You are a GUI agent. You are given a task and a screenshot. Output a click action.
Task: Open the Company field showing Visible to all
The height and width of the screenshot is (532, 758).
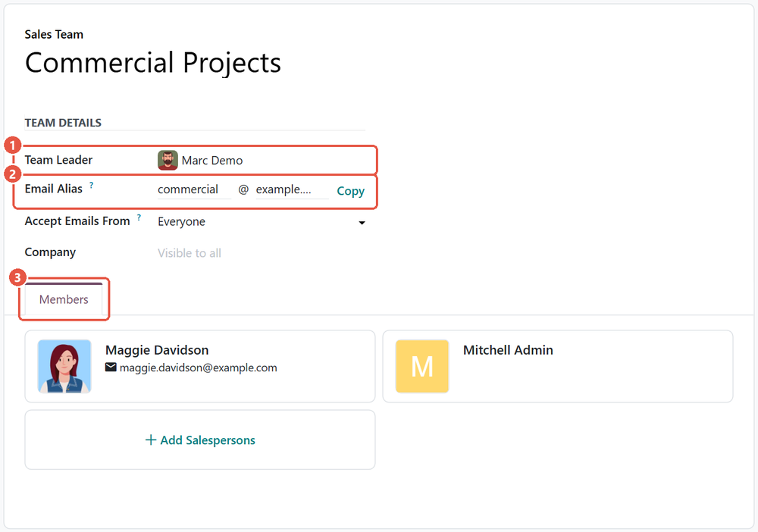click(x=261, y=253)
